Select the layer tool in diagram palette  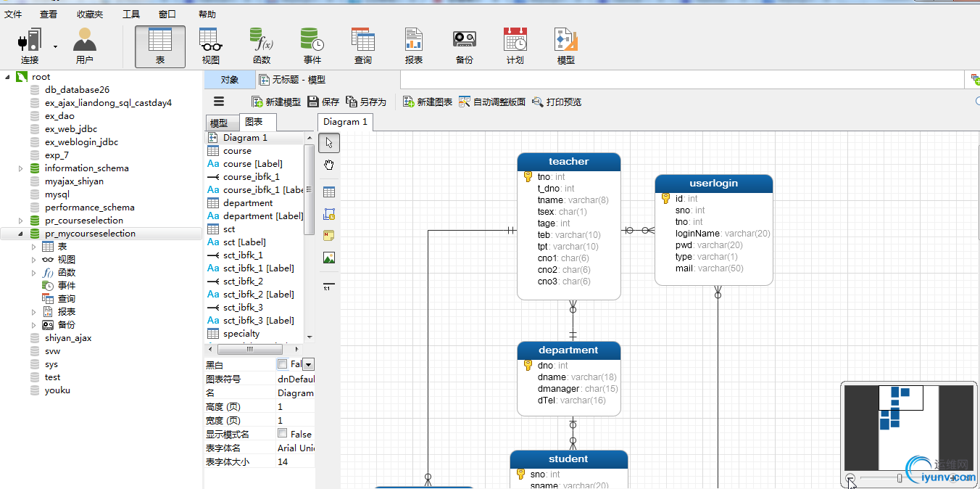click(329, 215)
